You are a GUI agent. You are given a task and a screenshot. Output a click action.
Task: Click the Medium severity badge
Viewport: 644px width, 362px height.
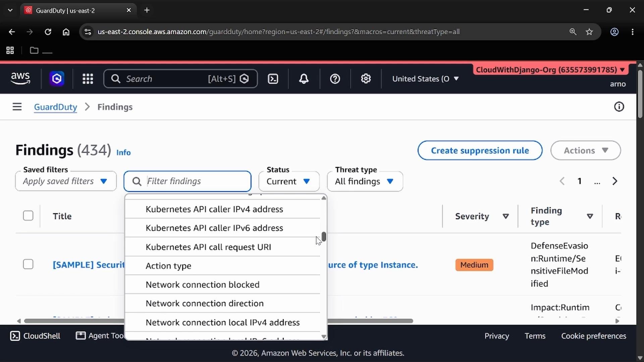(474, 265)
